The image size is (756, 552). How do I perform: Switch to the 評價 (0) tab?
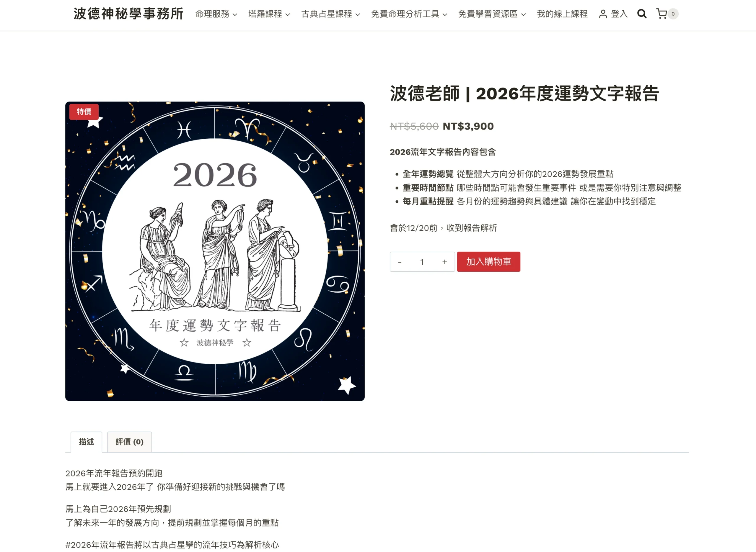coord(129,442)
